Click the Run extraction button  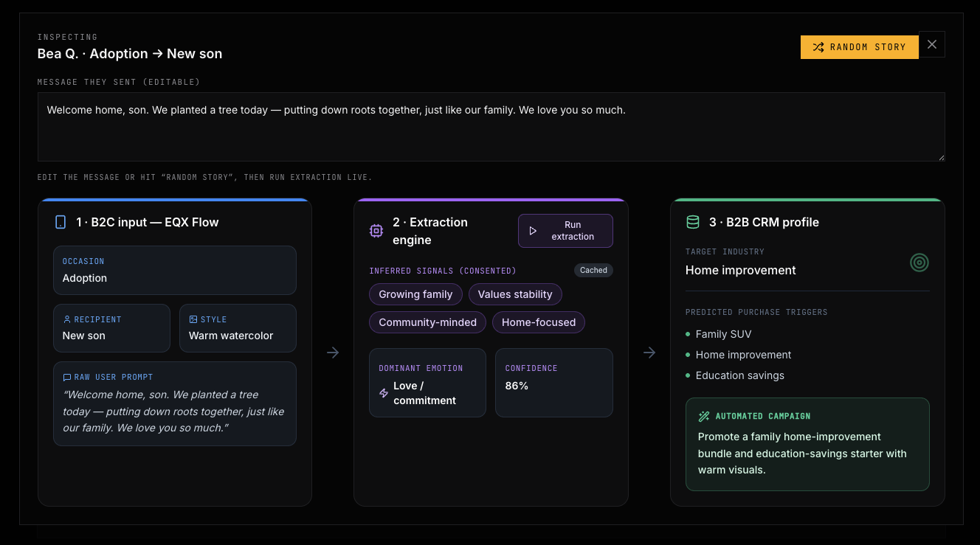pyautogui.click(x=565, y=231)
